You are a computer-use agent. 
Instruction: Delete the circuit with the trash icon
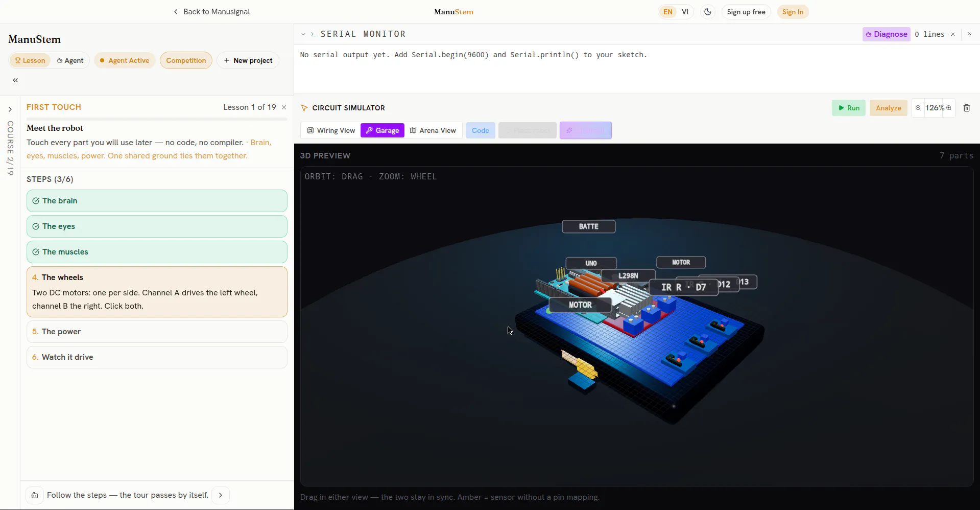coord(967,108)
